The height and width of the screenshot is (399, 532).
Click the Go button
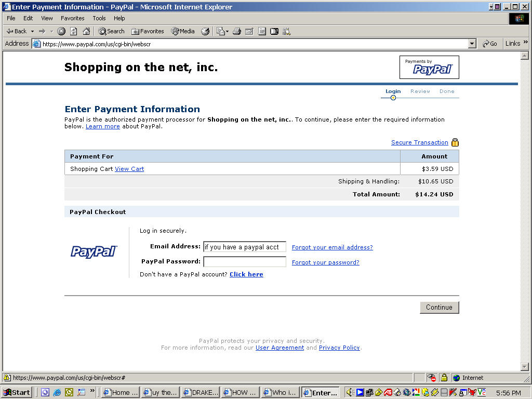pos(489,44)
